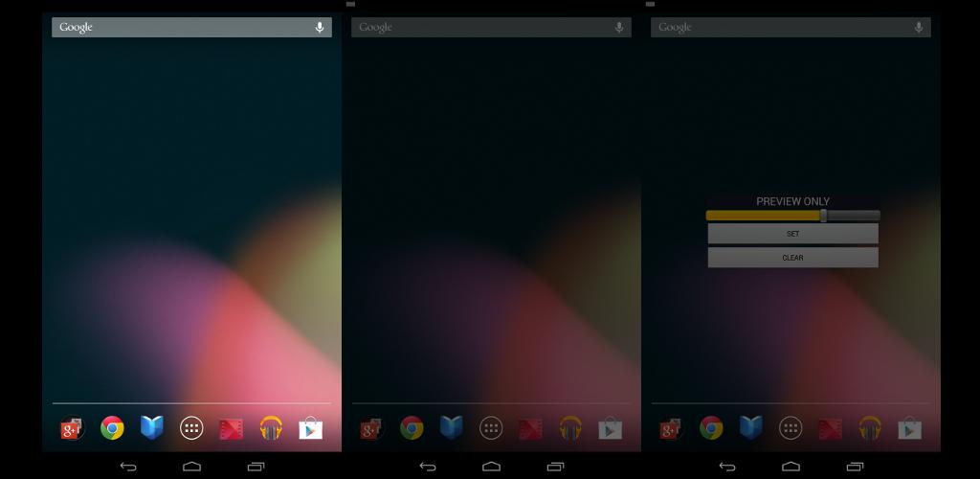This screenshot has height=479, width=980.
Task: Click the Google search bar on left screen
Action: [191, 28]
